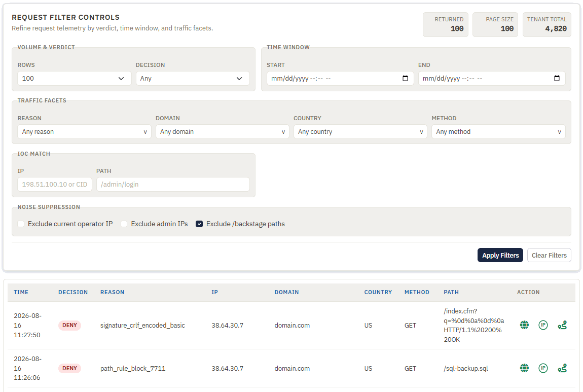
Task: Expand the Any domain dropdown
Action: pos(223,132)
